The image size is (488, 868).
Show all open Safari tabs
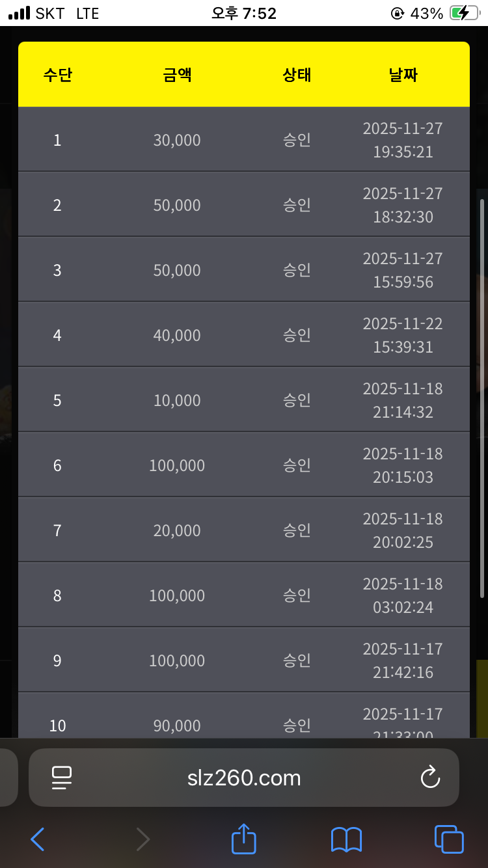click(449, 839)
